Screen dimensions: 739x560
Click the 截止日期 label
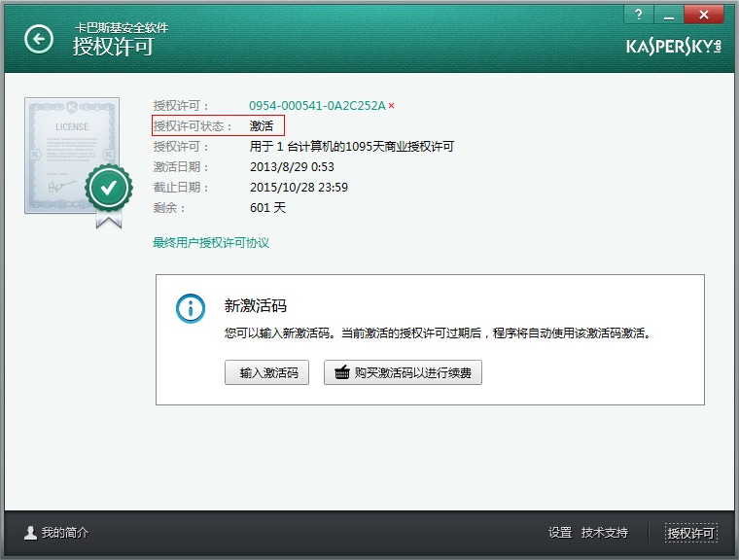pos(181,187)
